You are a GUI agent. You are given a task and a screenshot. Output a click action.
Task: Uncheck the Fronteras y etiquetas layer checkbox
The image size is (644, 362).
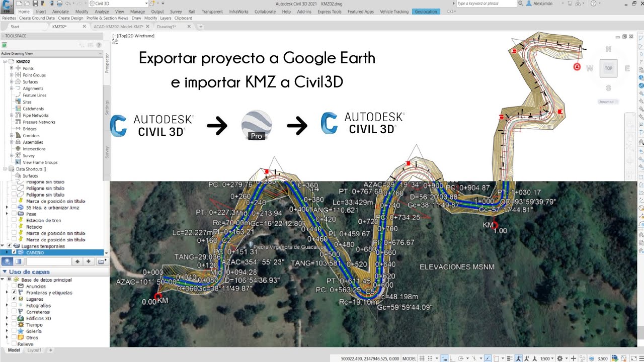tap(14, 292)
